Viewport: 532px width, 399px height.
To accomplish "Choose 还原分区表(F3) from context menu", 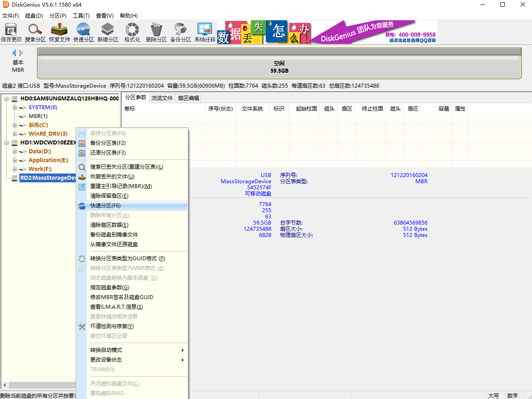I will click(132, 153).
